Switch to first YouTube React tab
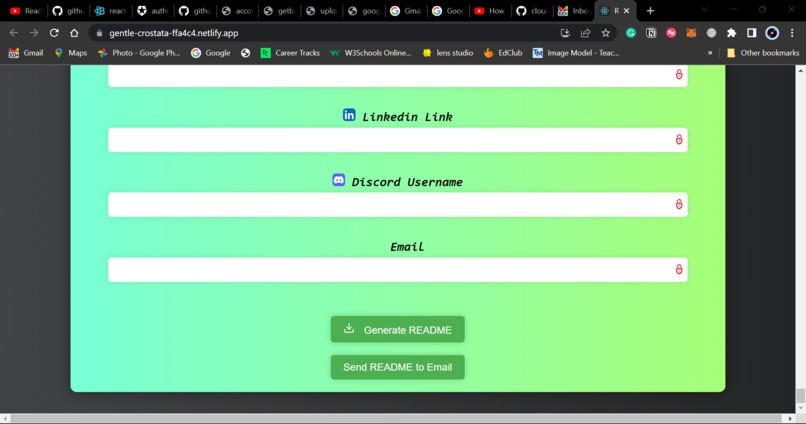 click(x=25, y=11)
